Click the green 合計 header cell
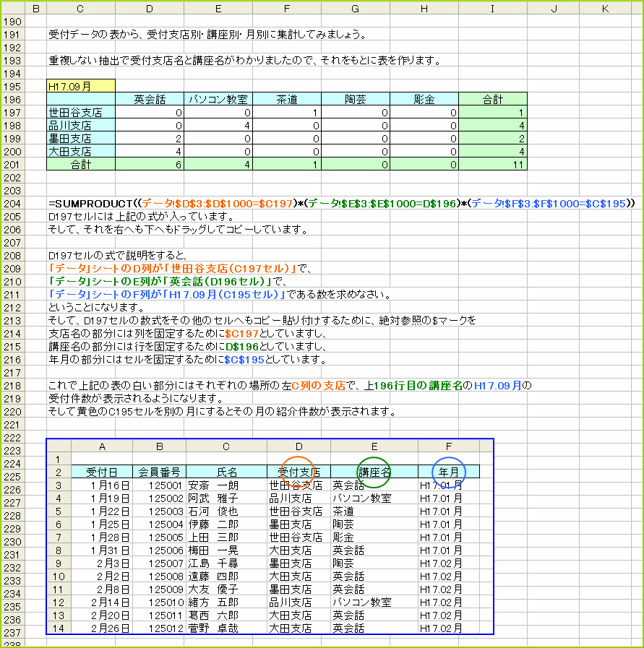 pos(493,99)
